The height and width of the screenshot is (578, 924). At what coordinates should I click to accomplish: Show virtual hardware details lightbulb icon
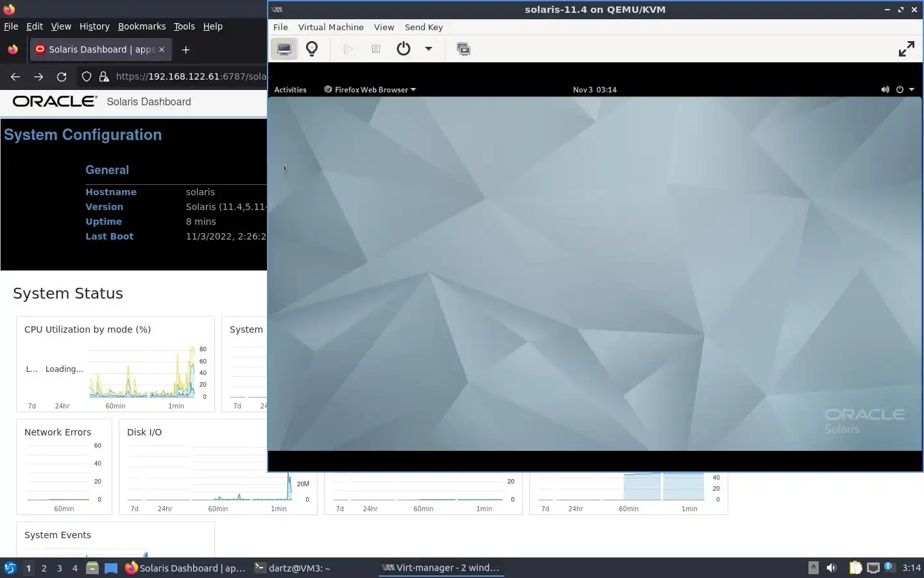click(312, 49)
